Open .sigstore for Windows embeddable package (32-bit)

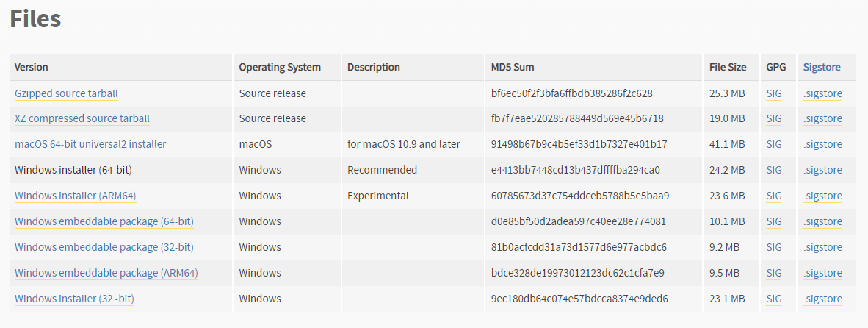(x=822, y=247)
